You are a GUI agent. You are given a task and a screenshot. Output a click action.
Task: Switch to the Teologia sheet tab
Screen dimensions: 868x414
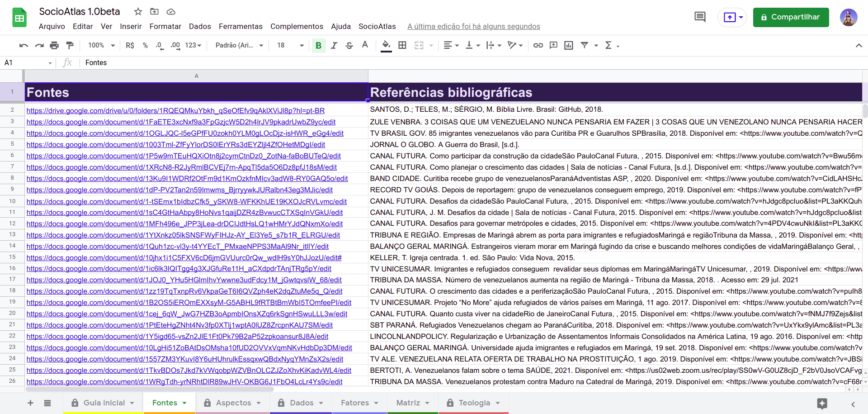pyautogui.click(x=474, y=403)
